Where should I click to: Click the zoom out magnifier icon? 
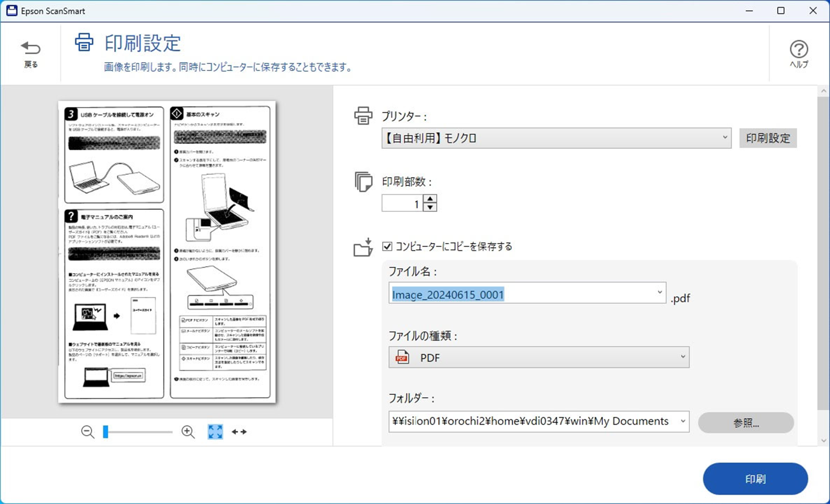click(87, 432)
